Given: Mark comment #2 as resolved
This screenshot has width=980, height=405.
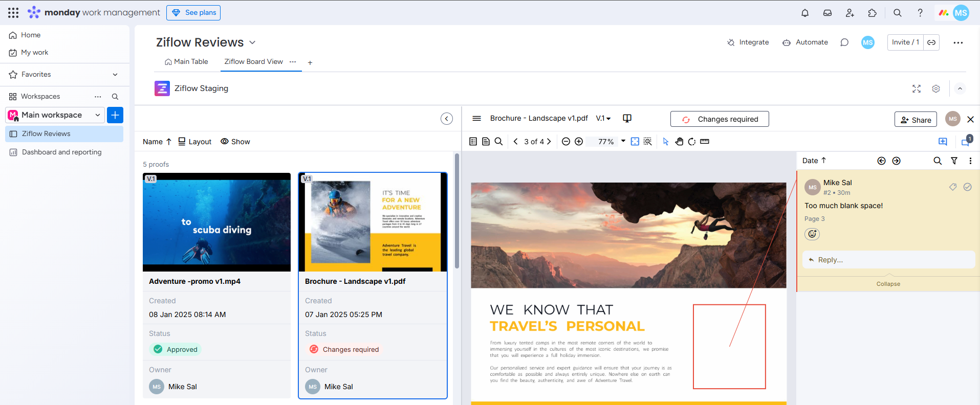Looking at the screenshot, I should click(x=967, y=187).
